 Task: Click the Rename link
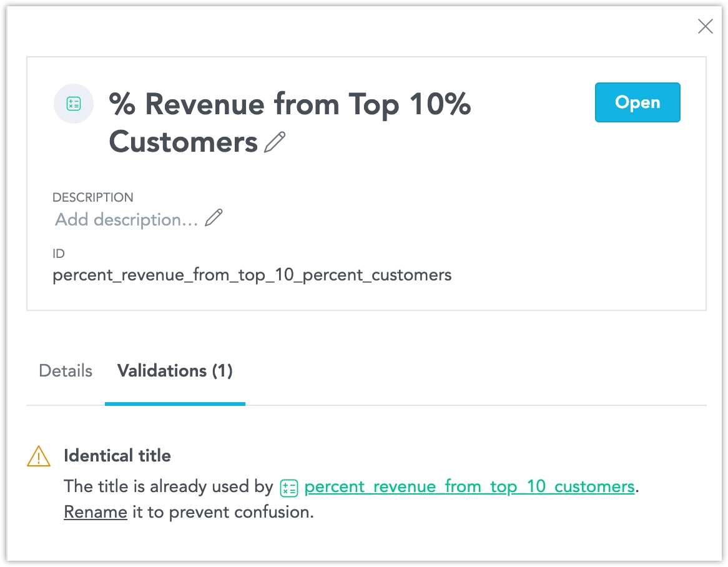96,513
